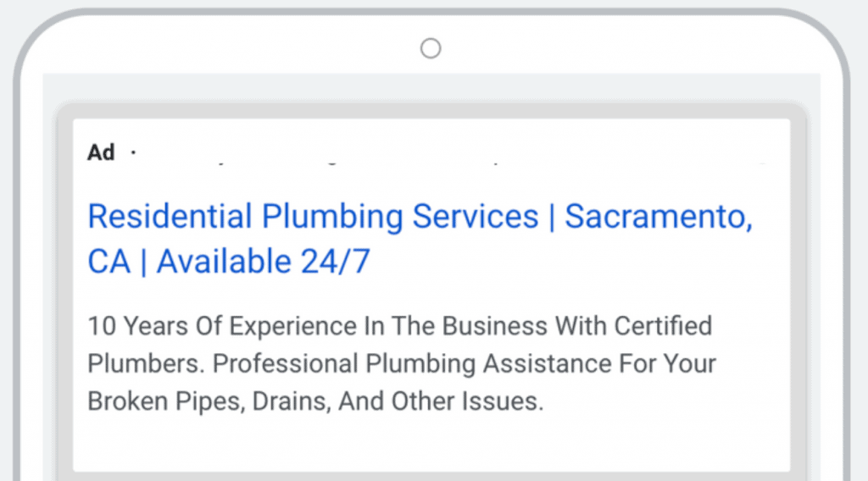Click "Sacramento," in the blue ad headline
The width and height of the screenshot is (868, 481).
658,217
